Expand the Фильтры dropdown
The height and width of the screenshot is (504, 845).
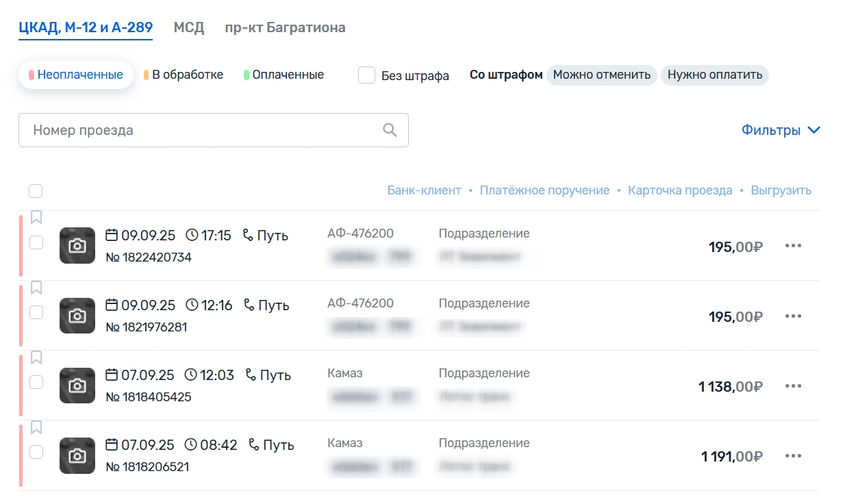click(x=781, y=130)
